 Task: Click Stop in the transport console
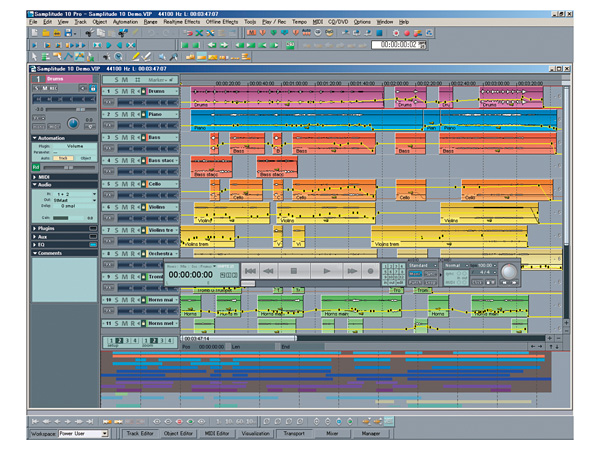pos(294,271)
